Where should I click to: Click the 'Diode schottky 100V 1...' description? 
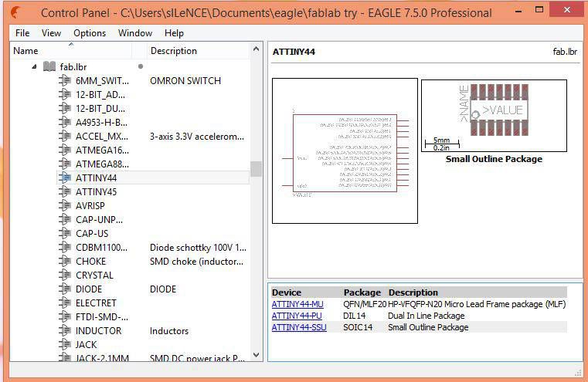point(198,248)
